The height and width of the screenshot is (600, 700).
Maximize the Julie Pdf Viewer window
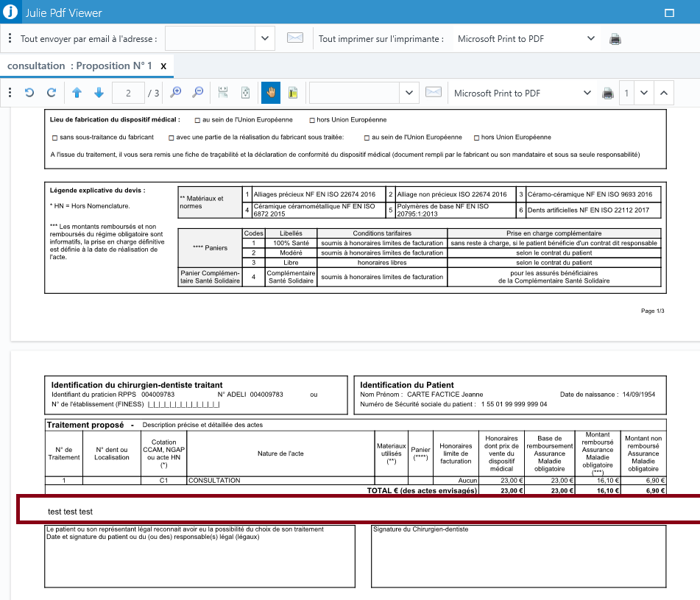coord(669,13)
